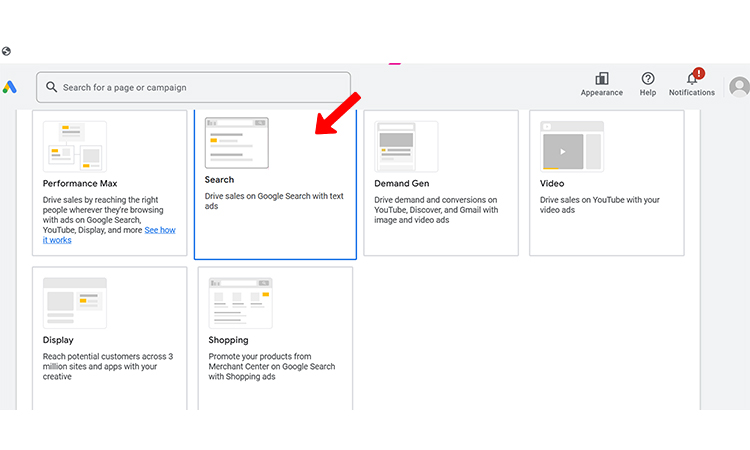Open the Notifications bell icon
This screenshot has height=450, width=750.
[694, 77]
